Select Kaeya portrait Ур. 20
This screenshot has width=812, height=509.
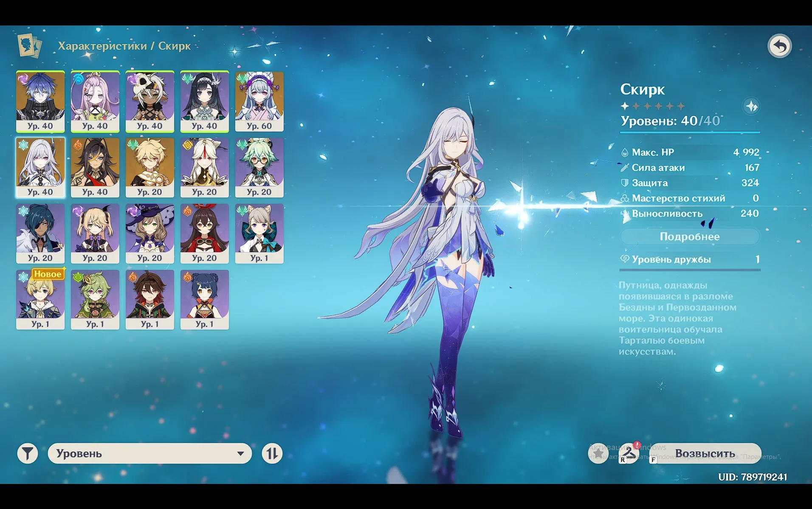40,233
